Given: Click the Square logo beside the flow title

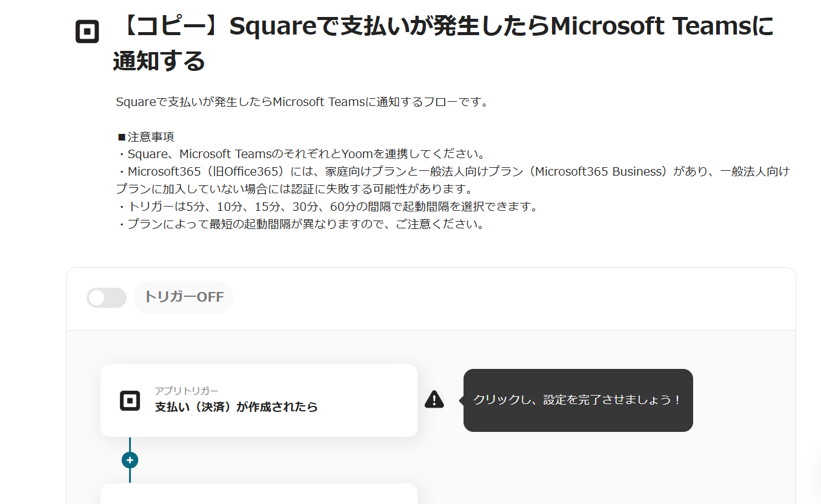Looking at the screenshot, I should tap(87, 31).
